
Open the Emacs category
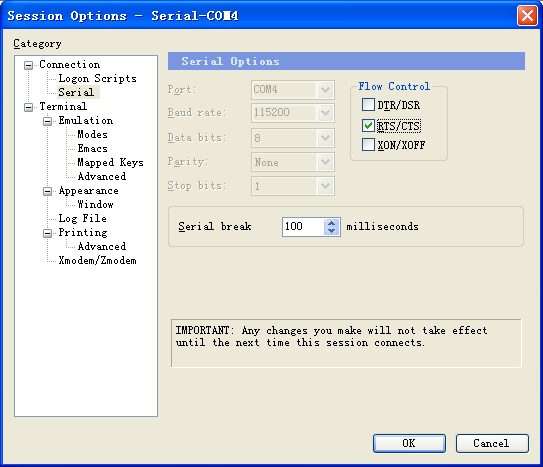(x=92, y=149)
